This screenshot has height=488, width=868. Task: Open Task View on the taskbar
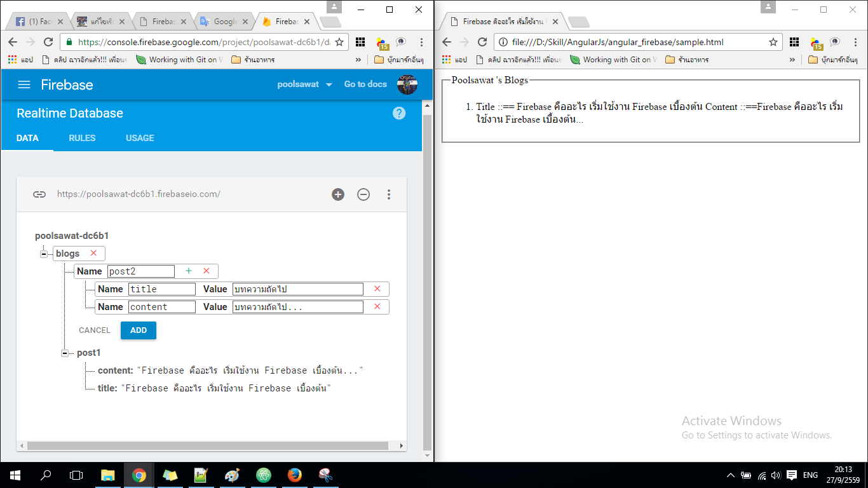pyautogui.click(x=76, y=475)
